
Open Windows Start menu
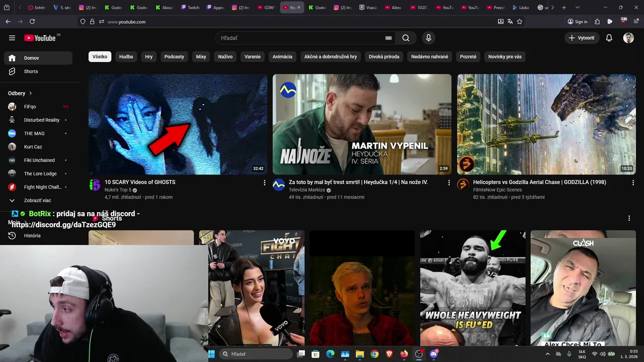tap(211, 354)
